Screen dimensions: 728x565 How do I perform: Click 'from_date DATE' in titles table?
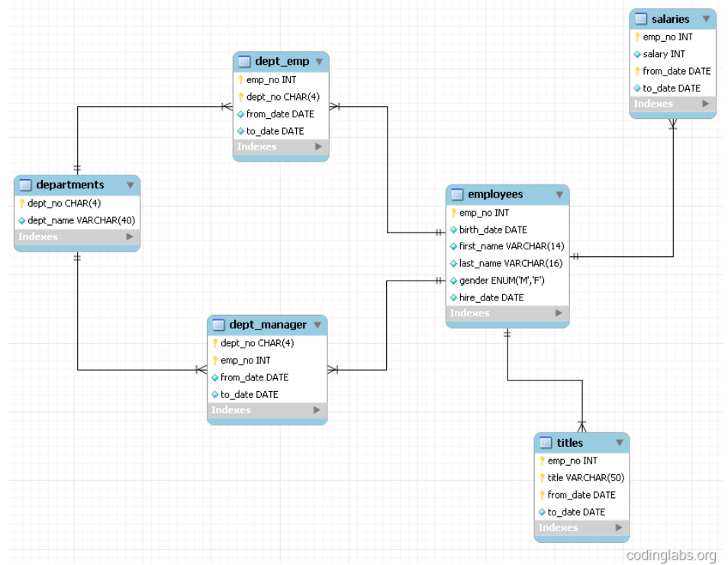[x=581, y=495]
